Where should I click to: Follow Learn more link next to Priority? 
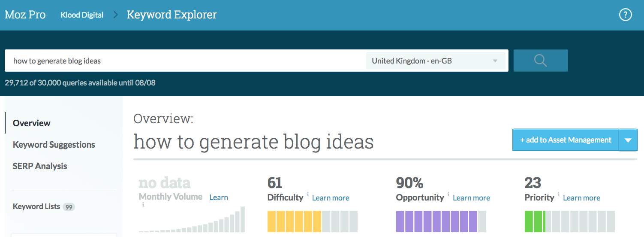point(581,198)
